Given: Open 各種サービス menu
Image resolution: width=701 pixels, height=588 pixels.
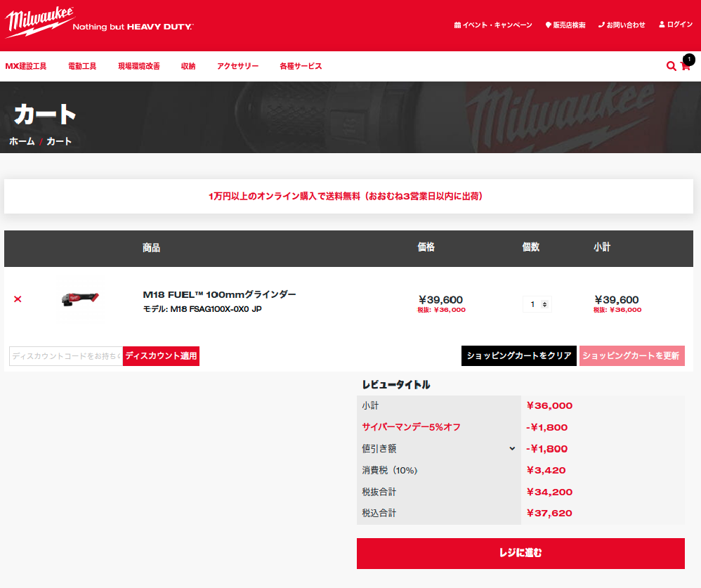Looking at the screenshot, I should pos(301,66).
